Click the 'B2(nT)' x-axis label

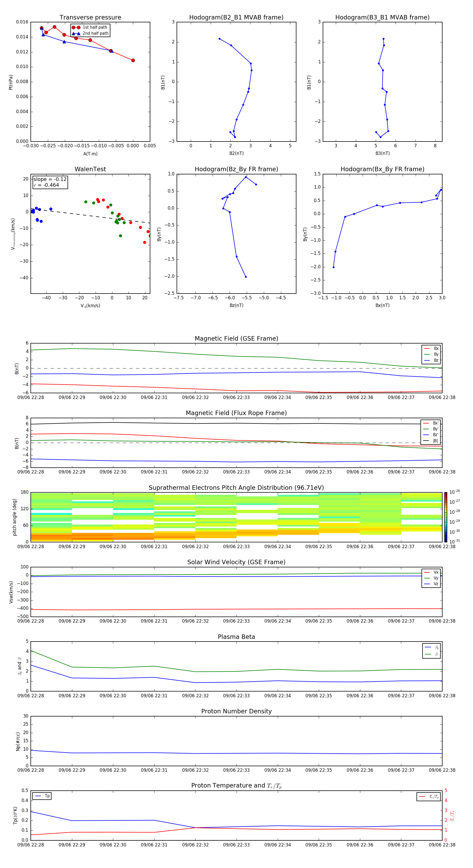(236, 153)
